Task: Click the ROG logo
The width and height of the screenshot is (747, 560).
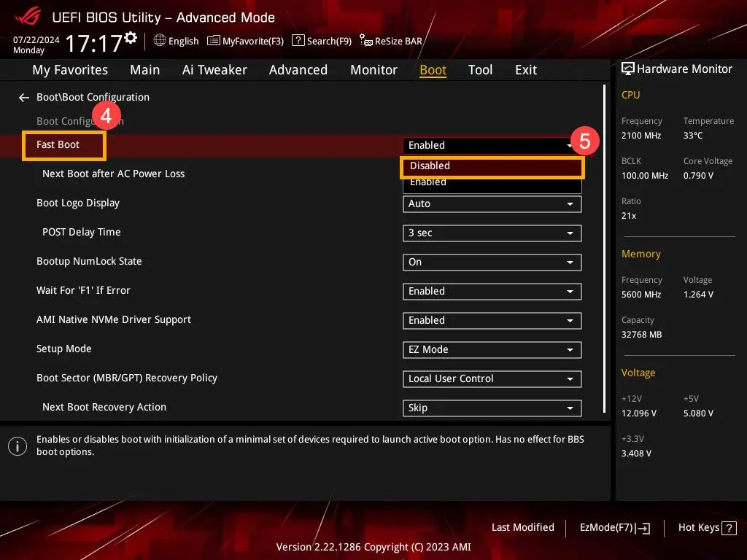Action: click(x=28, y=17)
